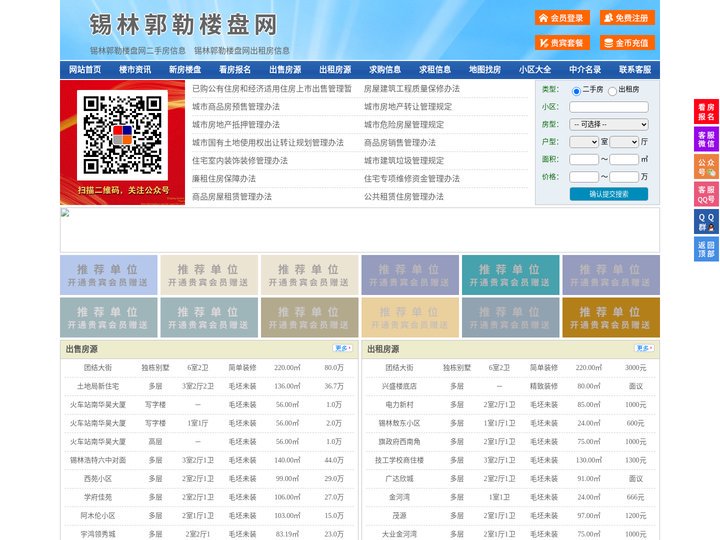Image resolution: width=720 pixels, height=540 pixels.
Task: Open 技工学校商住楼 rental listing
Action: click(399, 460)
